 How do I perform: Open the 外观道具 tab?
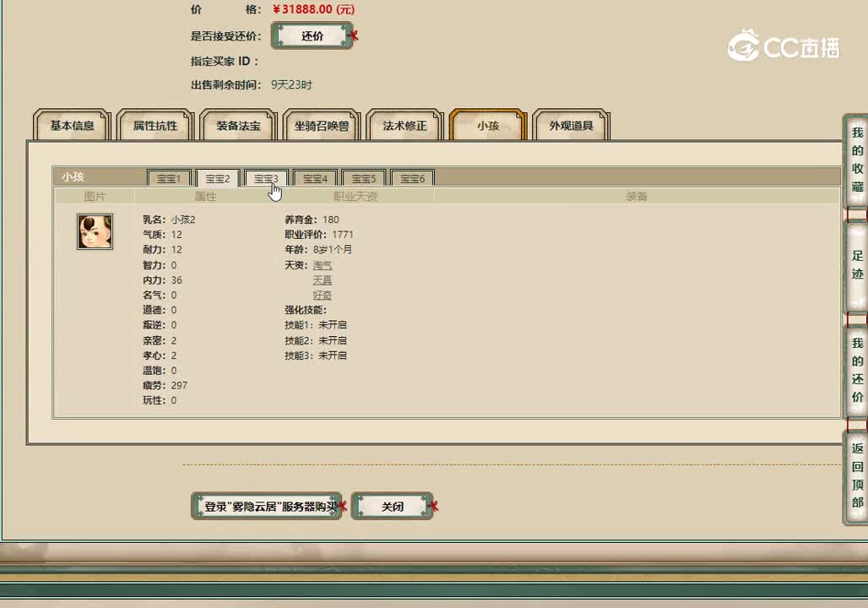click(x=569, y=125)
